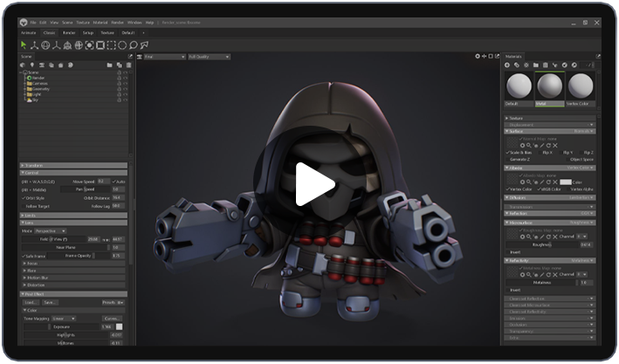The image size is (619, 364).
Task: Open the lens Mode Perspective dropdown
Action: point(50,231)
